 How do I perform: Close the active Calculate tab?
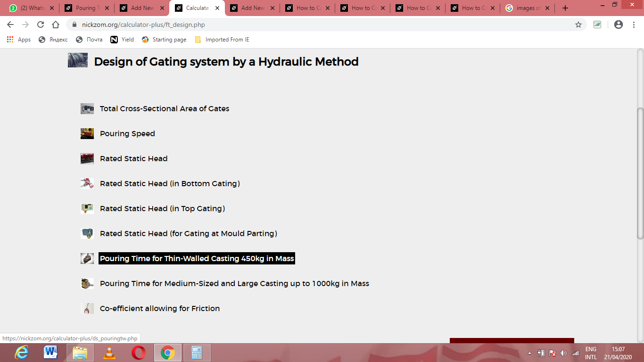point(217,8)
